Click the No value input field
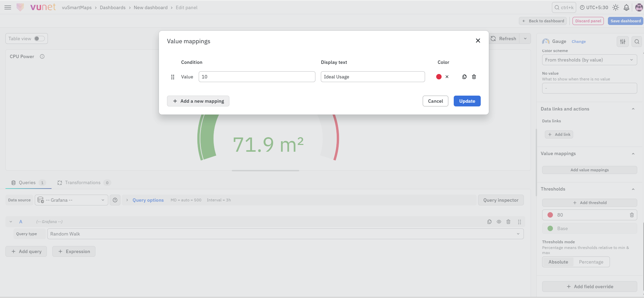644x298 pixels. (x=589, y=88)
